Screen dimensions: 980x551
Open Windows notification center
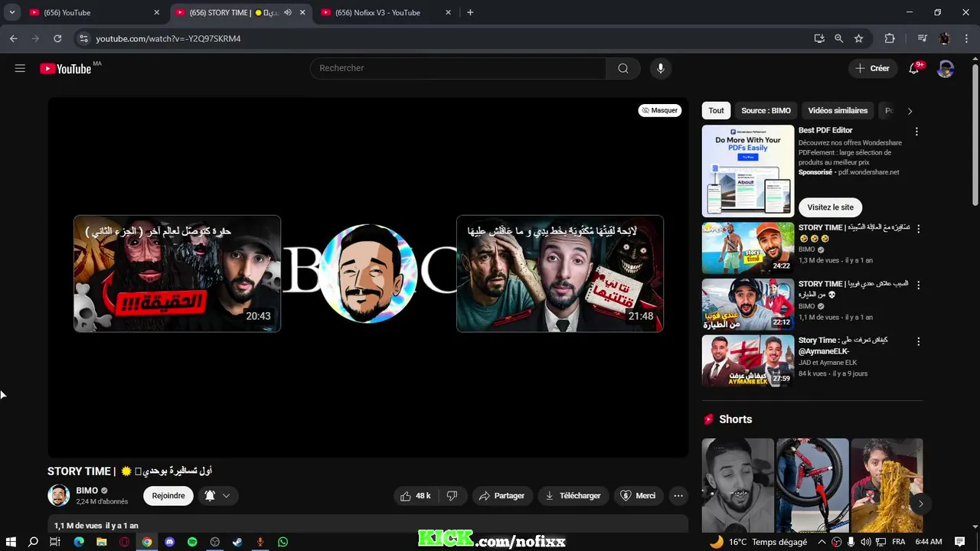961,542
